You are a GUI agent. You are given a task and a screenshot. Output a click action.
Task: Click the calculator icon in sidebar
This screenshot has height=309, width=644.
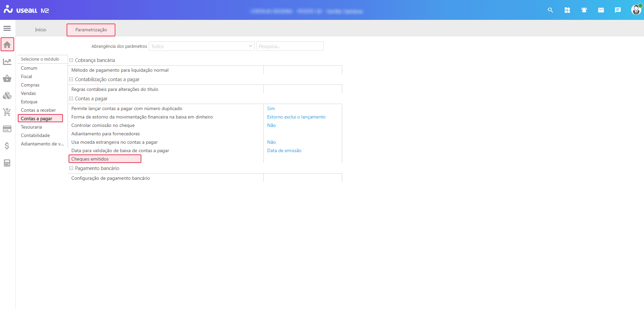click(7, 163)
